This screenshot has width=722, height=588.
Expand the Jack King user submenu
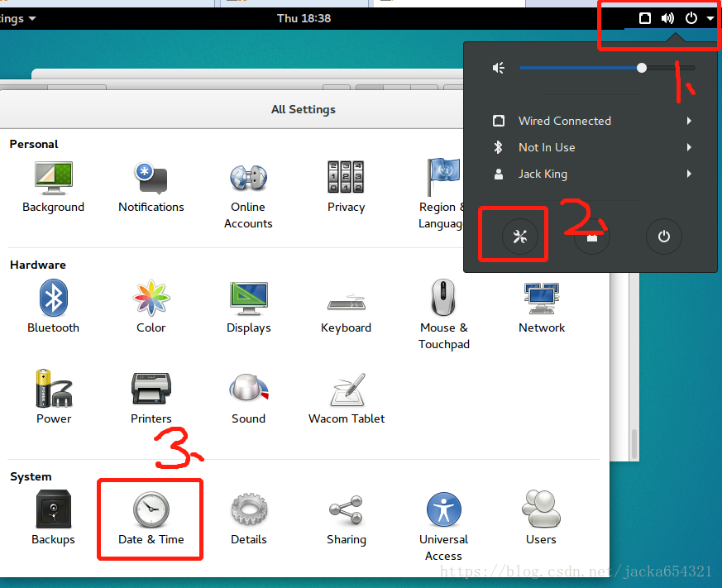coord(591,174)
